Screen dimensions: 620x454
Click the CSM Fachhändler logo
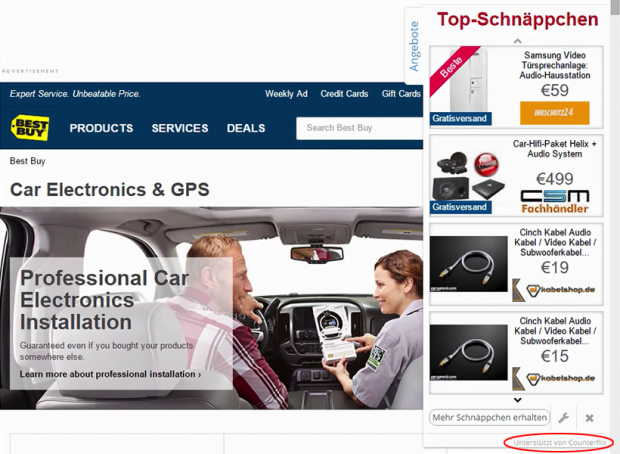(x=555, y=202)
